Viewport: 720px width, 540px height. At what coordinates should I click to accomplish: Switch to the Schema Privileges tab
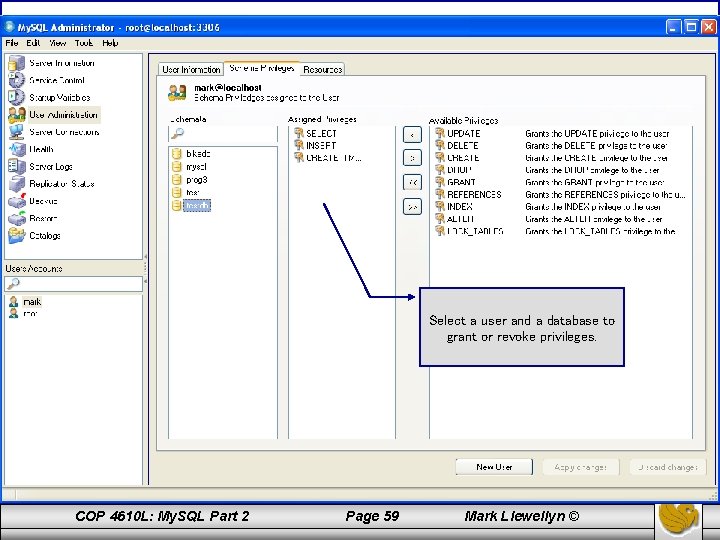(262, 68)
